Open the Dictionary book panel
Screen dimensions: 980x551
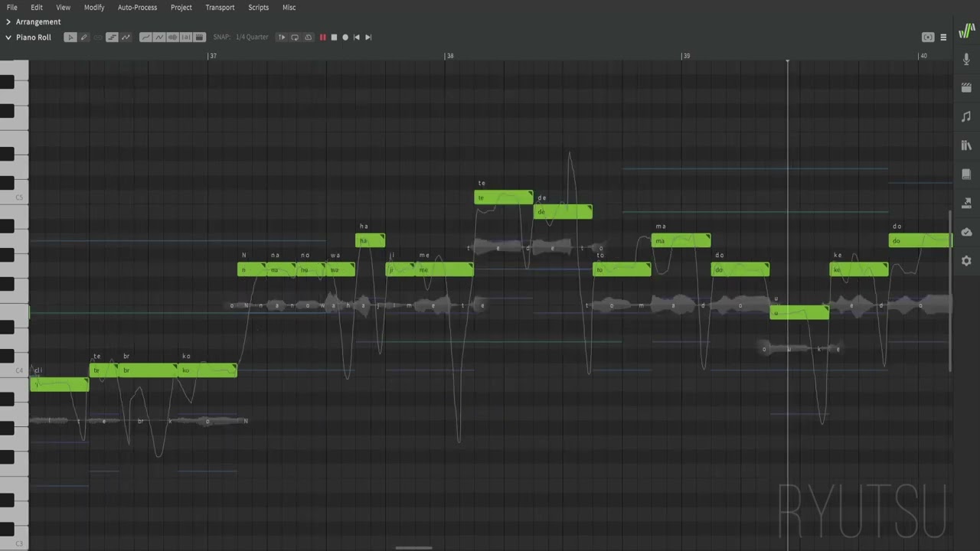(966, 174)
